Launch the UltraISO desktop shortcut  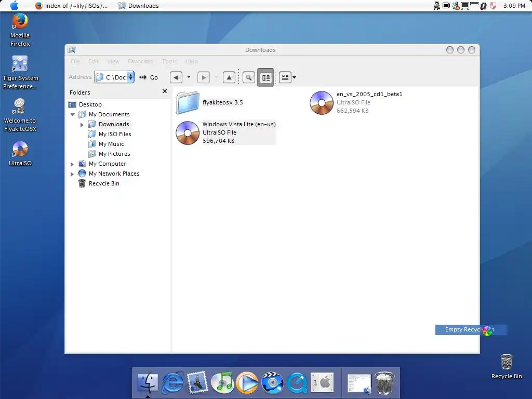20,153
